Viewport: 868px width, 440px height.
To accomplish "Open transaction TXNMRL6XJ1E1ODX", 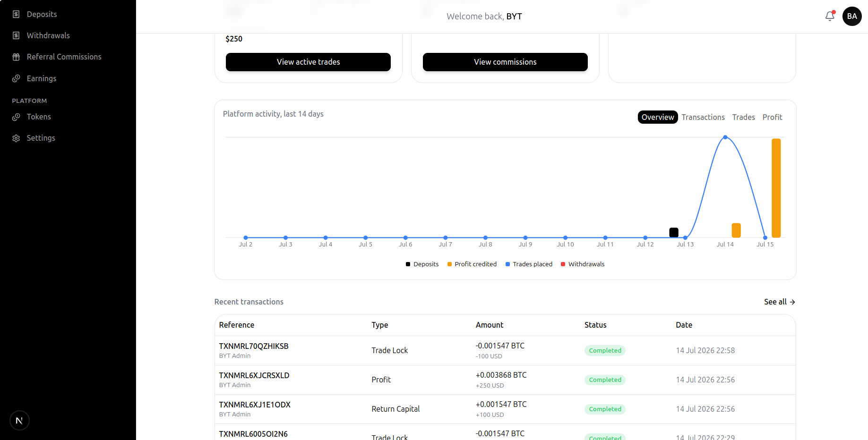I will [255, 405].
